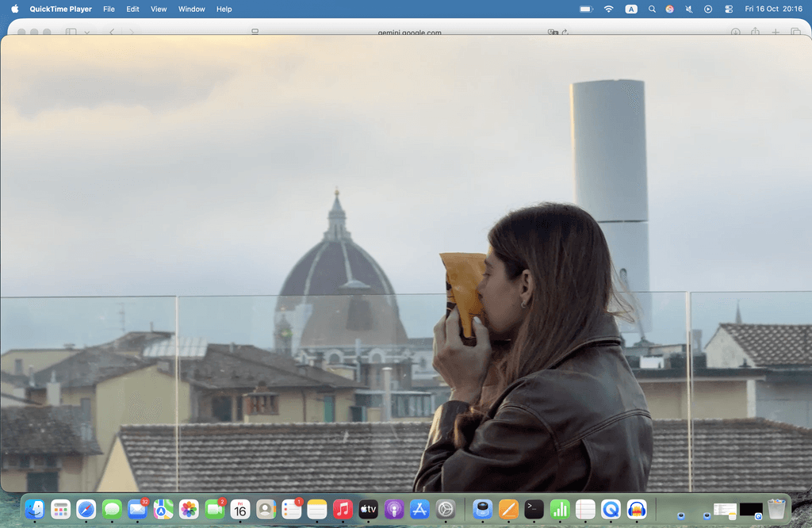Open the Now Playing menu bar icon
This screenshot has height=528, width=812.
pyautogui.click(x=708, y=10)
